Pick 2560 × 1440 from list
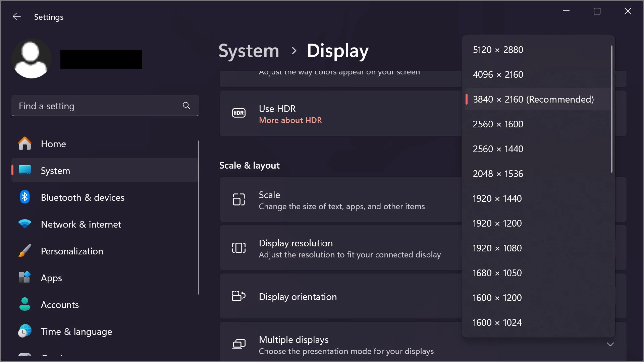 tap(498, 149)
